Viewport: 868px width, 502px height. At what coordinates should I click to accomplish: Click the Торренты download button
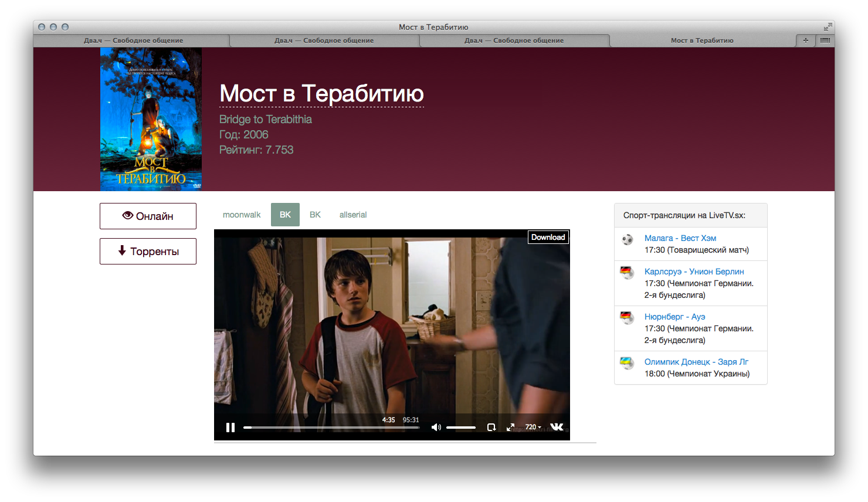[148, 251]
